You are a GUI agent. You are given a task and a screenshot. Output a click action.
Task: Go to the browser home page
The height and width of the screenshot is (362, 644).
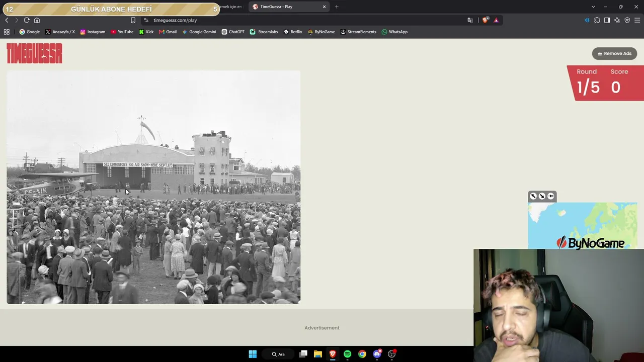click(37, 20)
